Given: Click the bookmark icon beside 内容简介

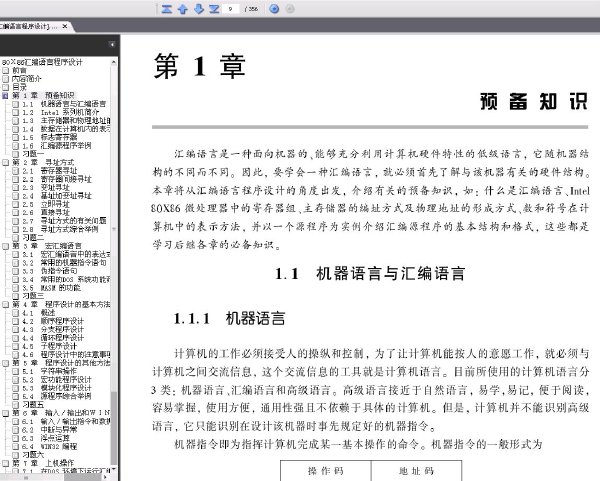Looking at the screenshot, I should [5, 79].
